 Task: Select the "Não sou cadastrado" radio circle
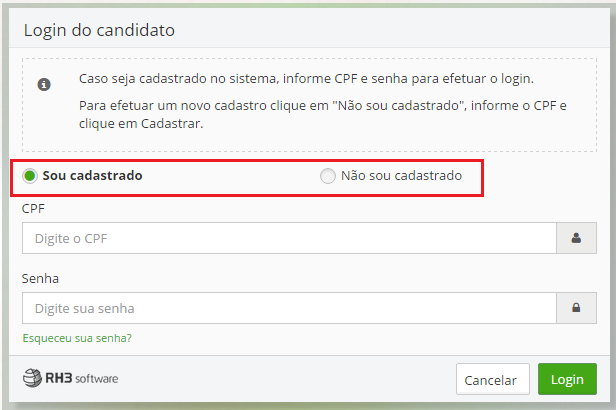click(x=328, y=176)
